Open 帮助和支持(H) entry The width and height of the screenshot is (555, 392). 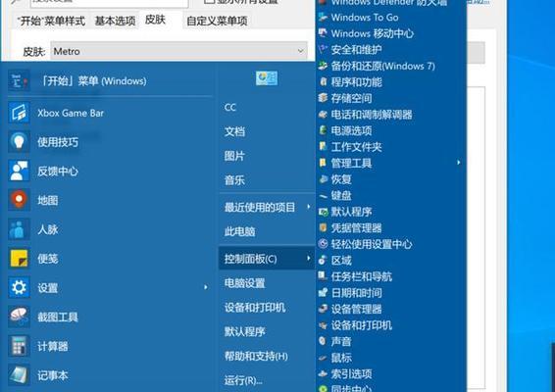coord(256,356)
